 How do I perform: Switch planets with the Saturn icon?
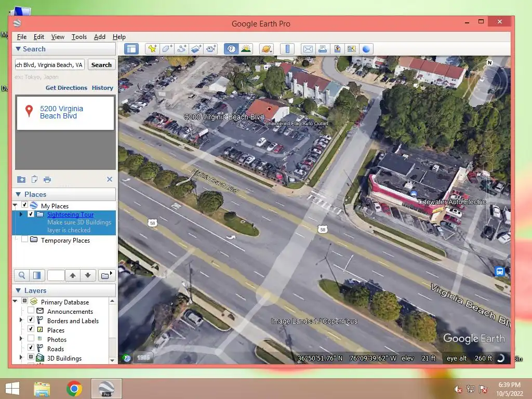[x=267, y=49]
